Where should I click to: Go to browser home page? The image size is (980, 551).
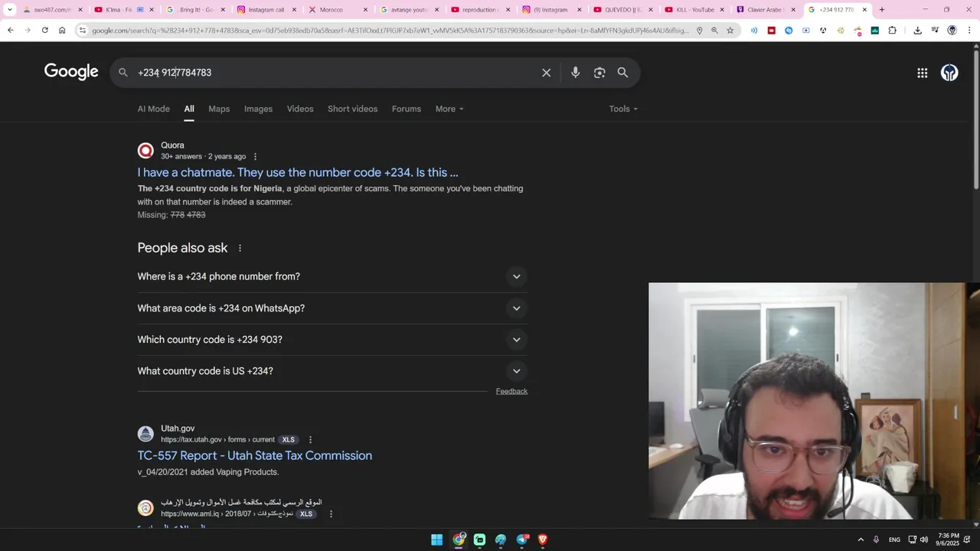[62, 31]
